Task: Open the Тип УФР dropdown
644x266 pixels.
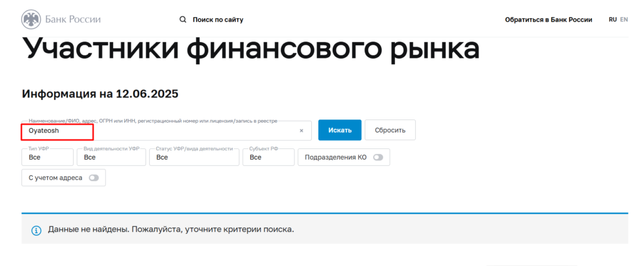Action: 47,157
